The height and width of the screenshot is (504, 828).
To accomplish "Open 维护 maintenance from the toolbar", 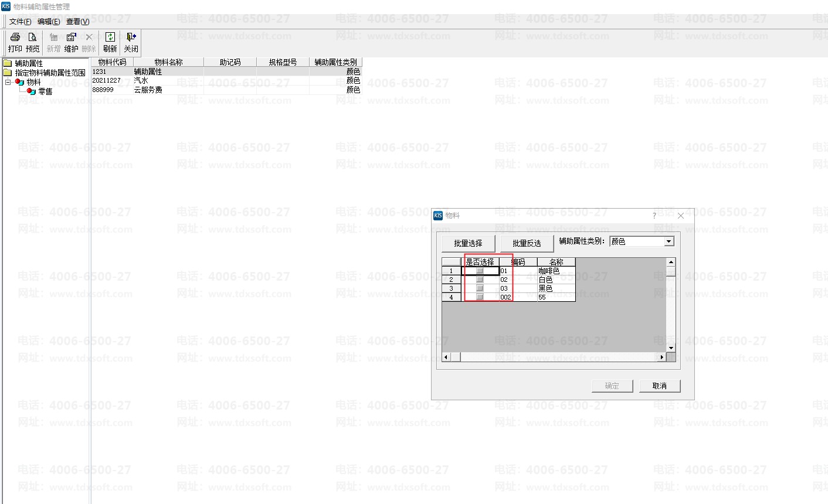I will click(x=71, y=43).
